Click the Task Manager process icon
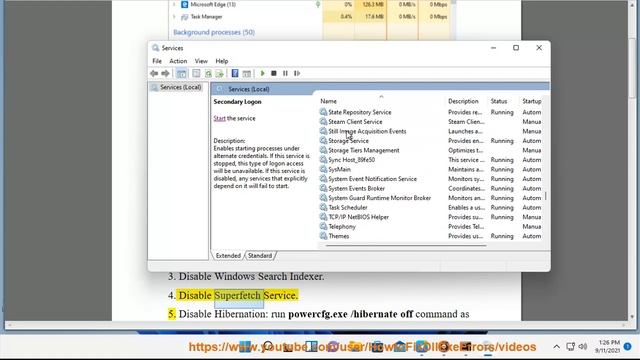The height and width of the screenshot is (360, 640). coord(184,17)
